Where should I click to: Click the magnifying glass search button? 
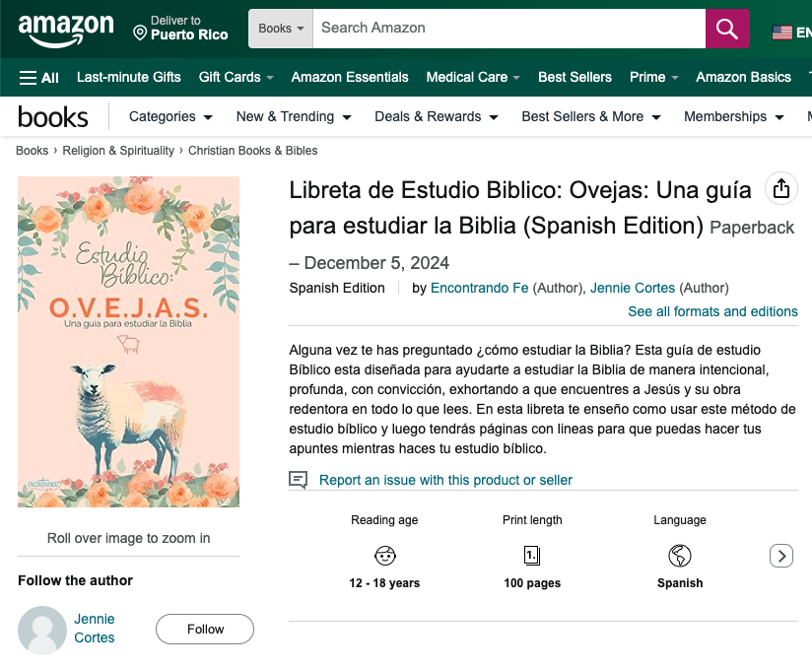727,29
